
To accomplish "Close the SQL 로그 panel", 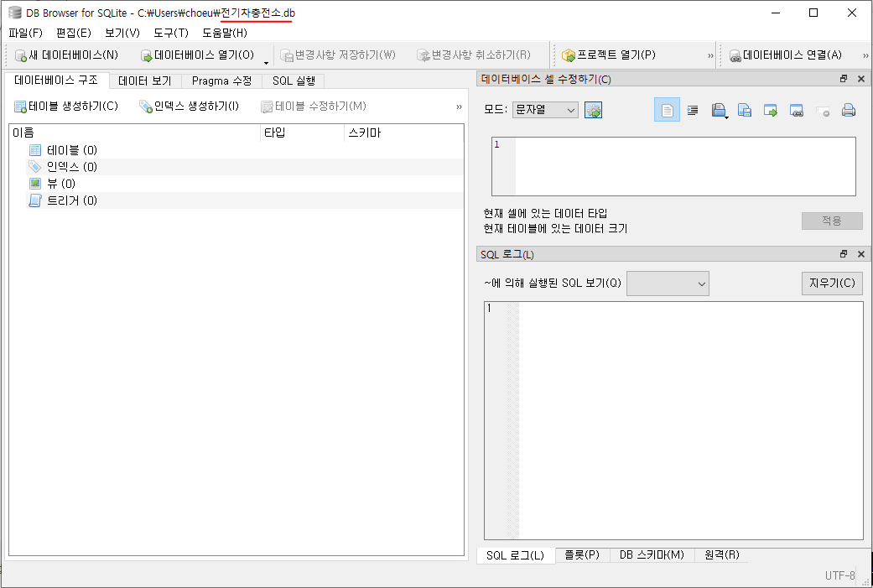I will pyautogui.click(x=861, y=254).
